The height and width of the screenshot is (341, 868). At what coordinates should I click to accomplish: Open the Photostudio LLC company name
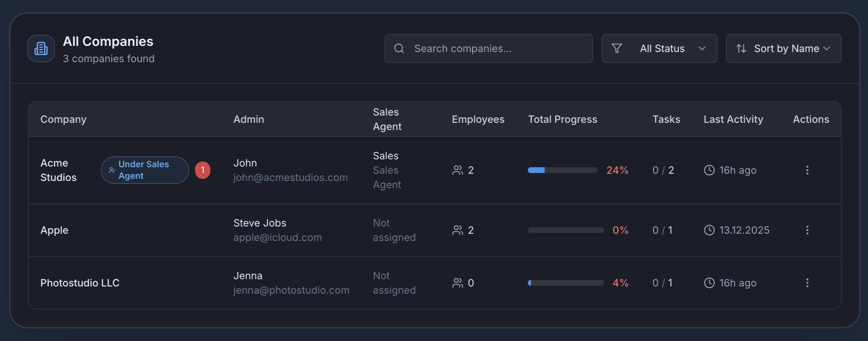point(80,283)
